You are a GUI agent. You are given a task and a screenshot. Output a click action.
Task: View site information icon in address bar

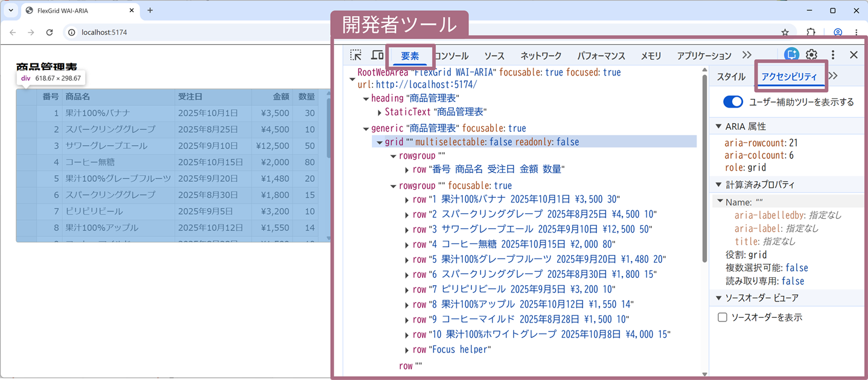(x=71, y=32)
